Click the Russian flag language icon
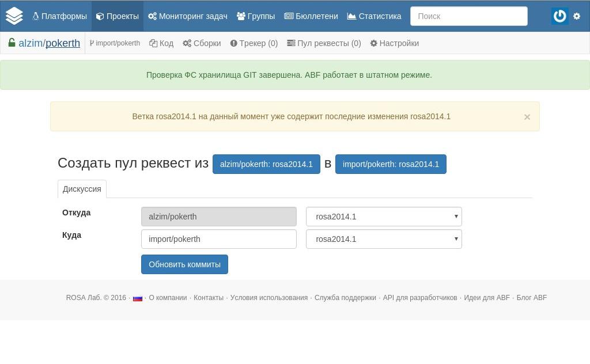Viewport: 590px width, 364px height. pos(138,298)
